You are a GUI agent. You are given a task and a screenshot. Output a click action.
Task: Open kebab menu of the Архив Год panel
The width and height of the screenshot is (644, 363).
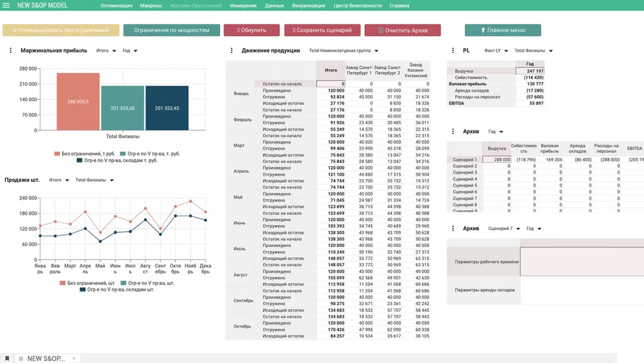453,132
